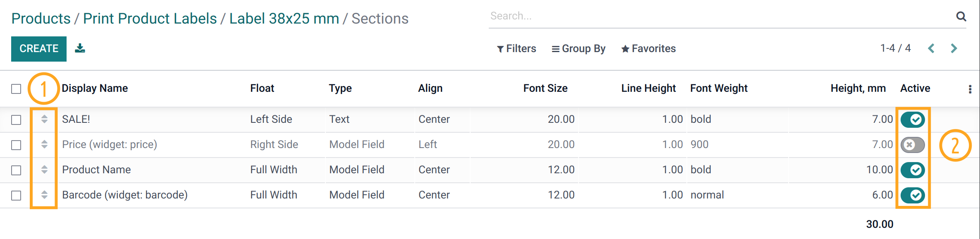Click the CREATE button
Screen dimensions: 980x239
(38, 48)
